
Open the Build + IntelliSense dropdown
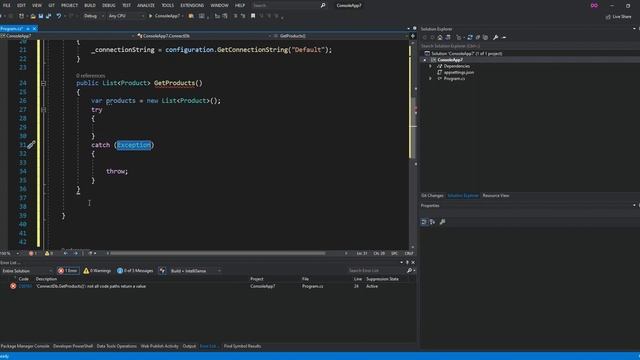pos(196,271)
